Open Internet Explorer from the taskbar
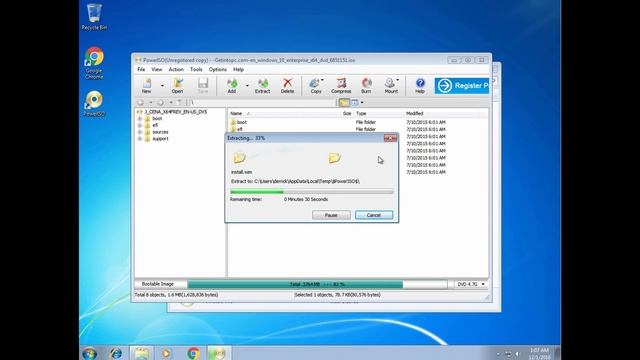 (x=116, y=353)
